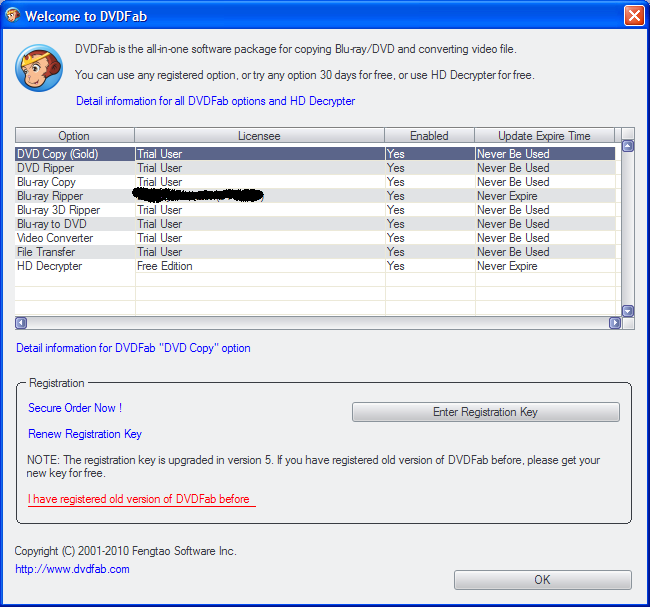
Task: Sort by the Licensee column header
Action: [x=260, y=136]
